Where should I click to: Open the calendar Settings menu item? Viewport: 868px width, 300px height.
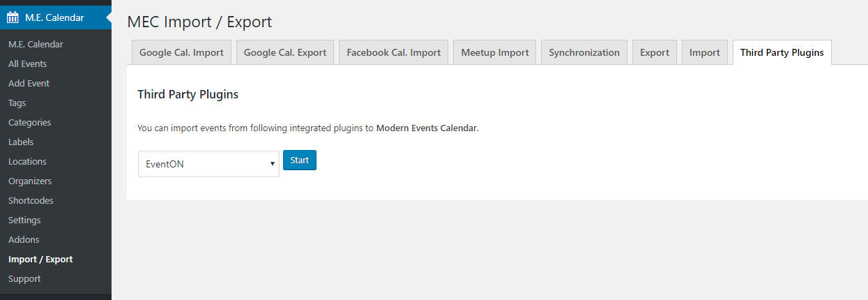point(24,220)
